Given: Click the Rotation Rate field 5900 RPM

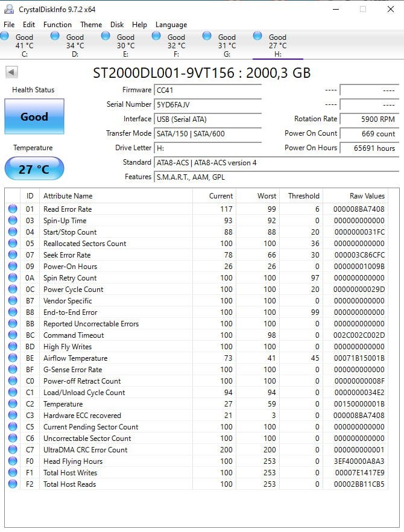Looking at the screenshot, I should (x=370, y=119).
